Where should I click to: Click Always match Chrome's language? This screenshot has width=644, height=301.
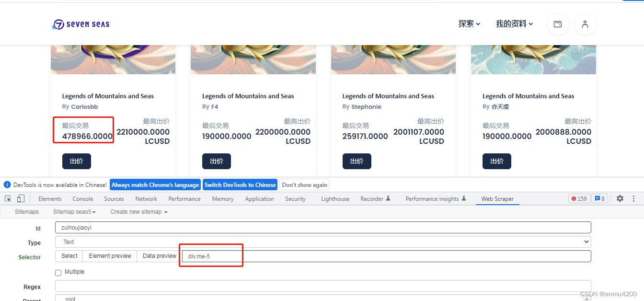tap(155, 185)
